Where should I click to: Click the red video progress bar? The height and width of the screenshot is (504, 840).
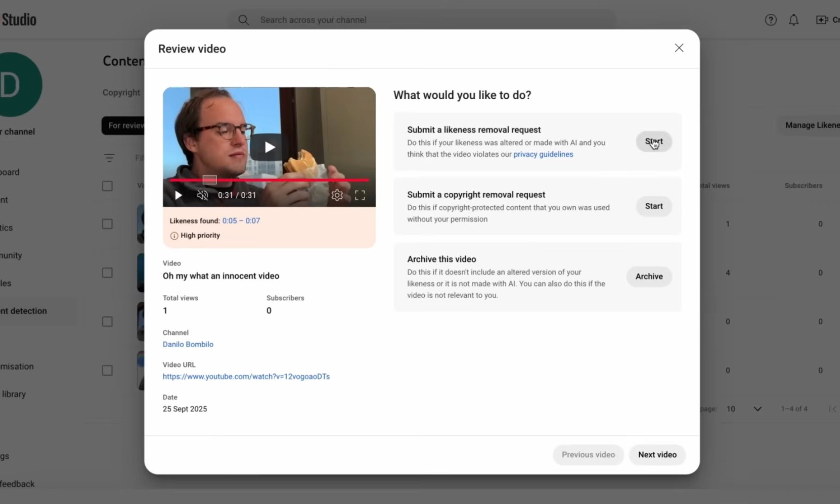[x=269, y=180]
